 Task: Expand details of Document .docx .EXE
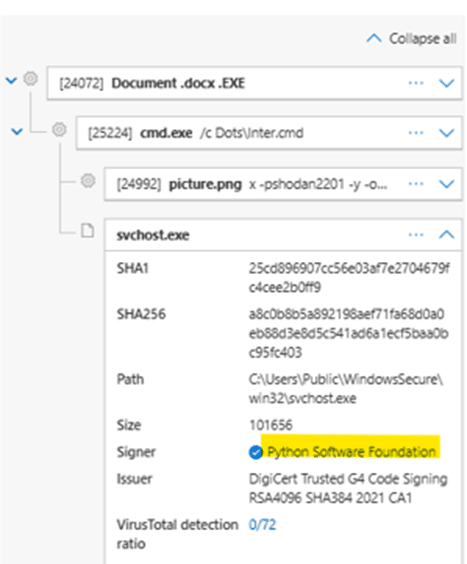[x=446, y=83]
